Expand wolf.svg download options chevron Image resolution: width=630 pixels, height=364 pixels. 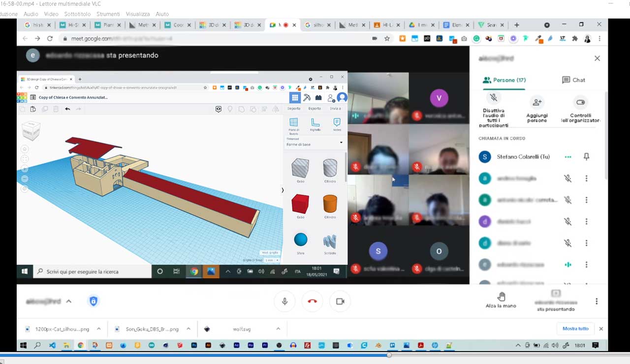pos(278,329)
